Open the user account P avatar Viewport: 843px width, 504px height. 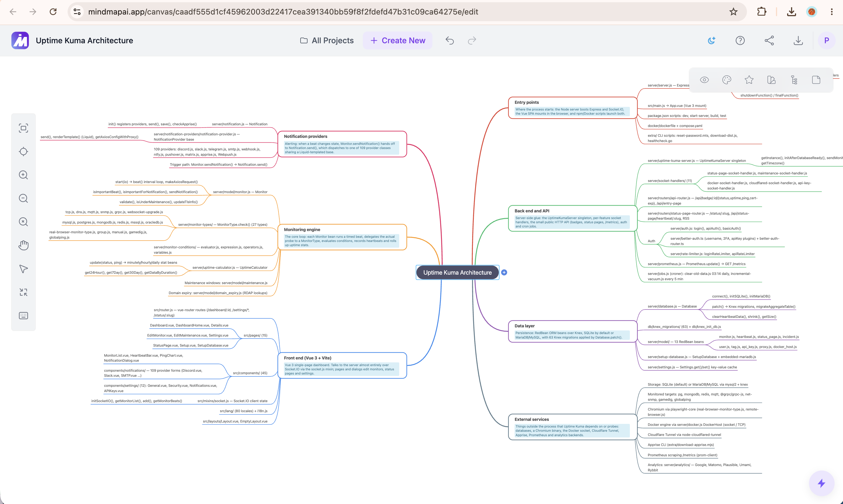(x=826, y=40)
